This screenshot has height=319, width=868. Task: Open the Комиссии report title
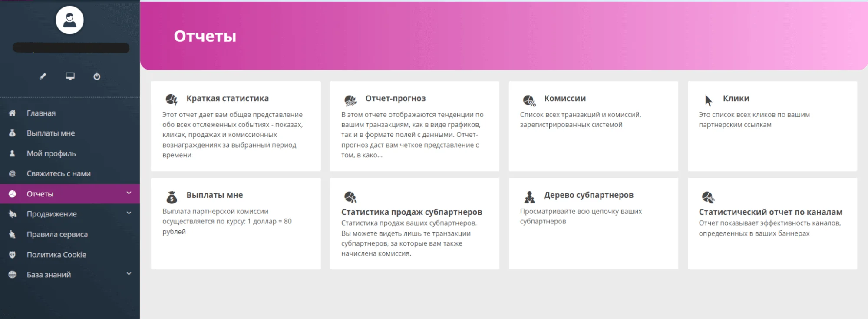click(x=565, y=98)
